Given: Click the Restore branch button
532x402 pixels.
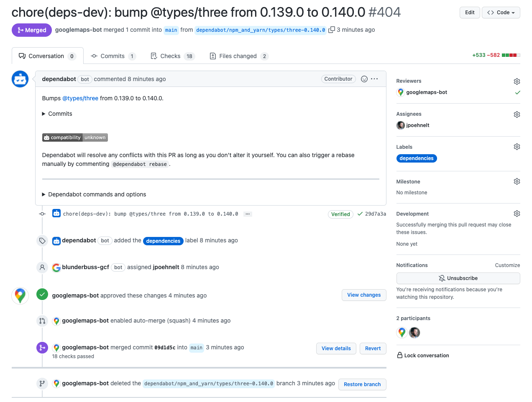Looking at the screenshot, I should (x=362, y=384).
